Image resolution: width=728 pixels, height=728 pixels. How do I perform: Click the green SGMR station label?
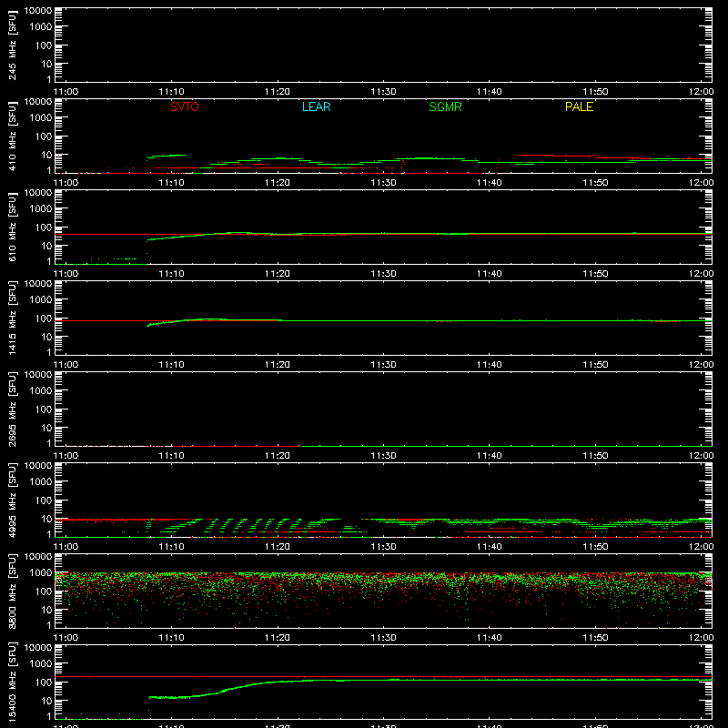(445, 106)
